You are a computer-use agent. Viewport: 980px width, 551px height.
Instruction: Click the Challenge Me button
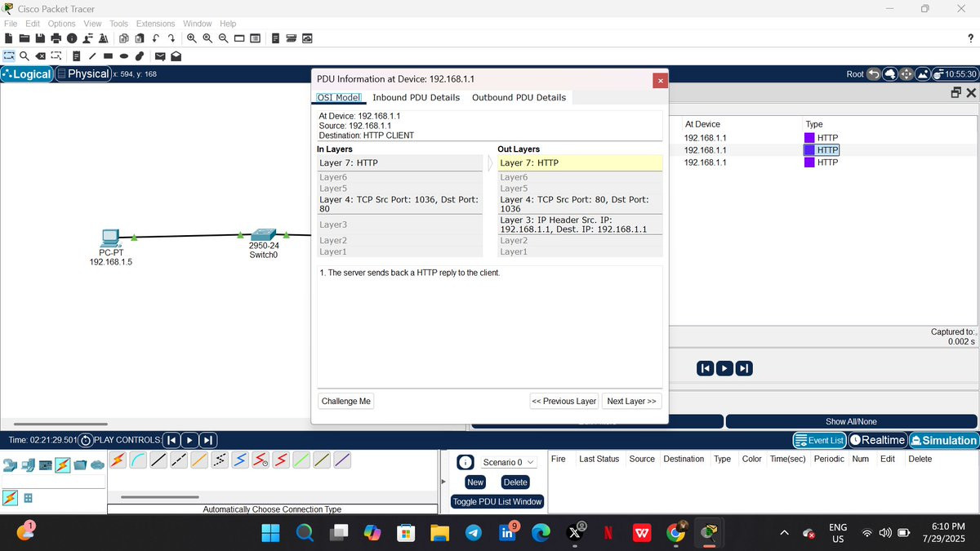coord(346,401)
